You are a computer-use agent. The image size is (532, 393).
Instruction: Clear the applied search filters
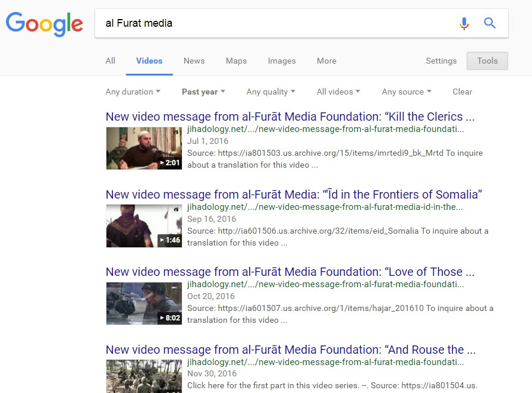tap(462, 92)
